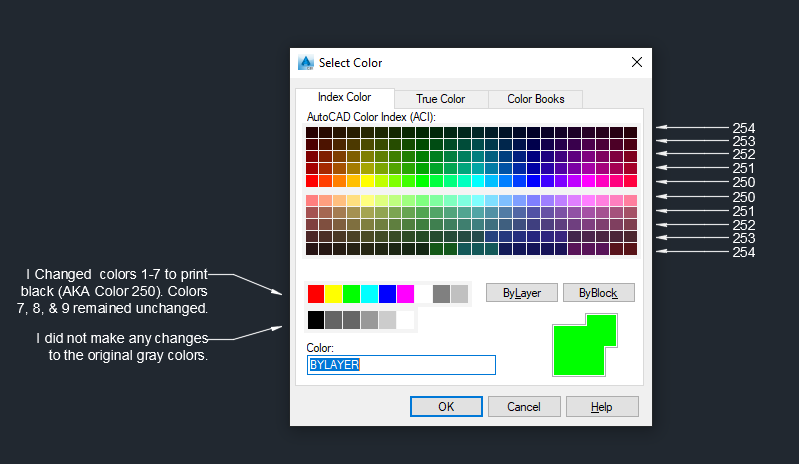
Task: Click the Color text input field
Action: point(401,365)
